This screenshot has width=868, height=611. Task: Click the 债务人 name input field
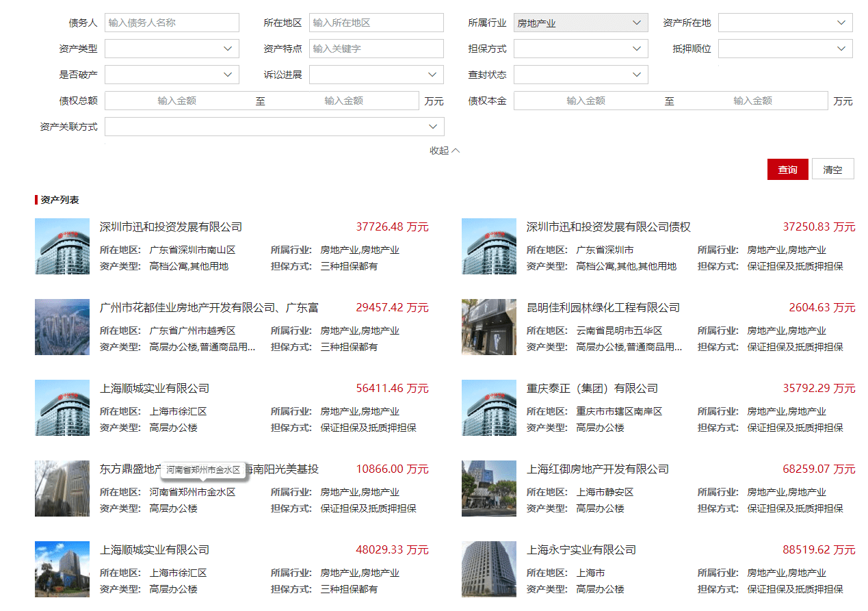click(x=172, y=23)
